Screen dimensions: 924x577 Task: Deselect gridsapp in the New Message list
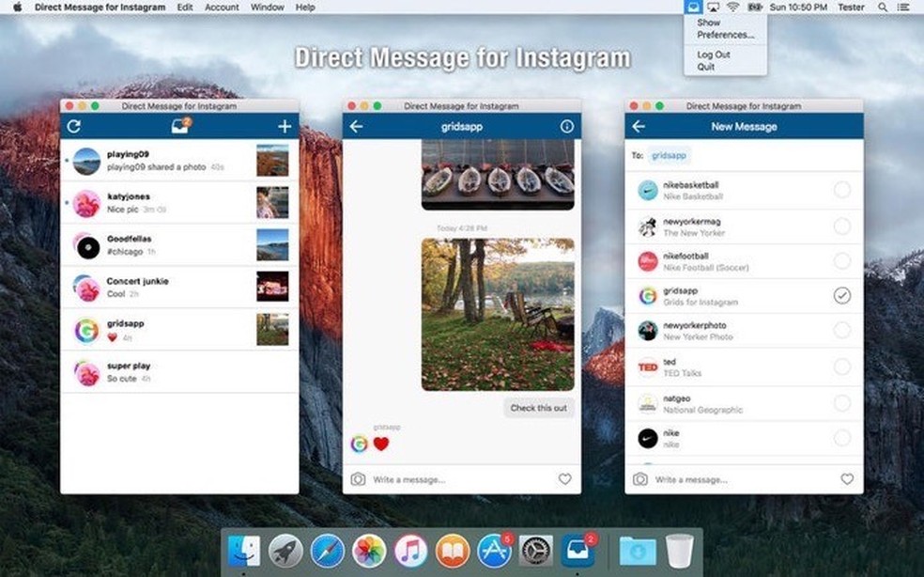point(842,296)
